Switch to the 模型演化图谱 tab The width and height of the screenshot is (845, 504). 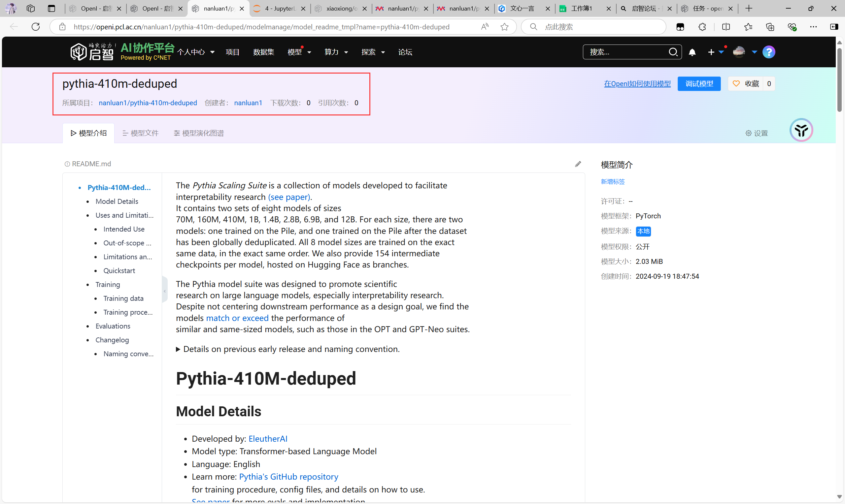tap(199, 133)
